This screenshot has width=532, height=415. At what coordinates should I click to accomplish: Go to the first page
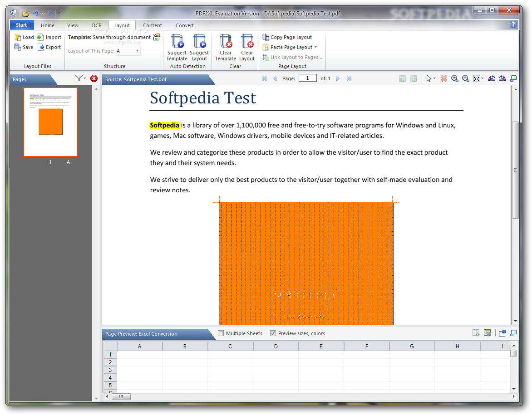coord(264,78)
